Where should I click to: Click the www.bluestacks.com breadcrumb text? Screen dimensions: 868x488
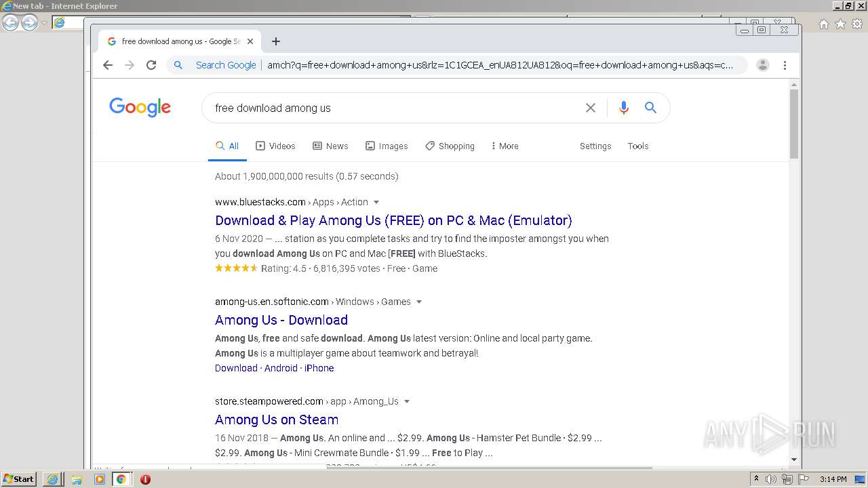click(x=260, y=202)
